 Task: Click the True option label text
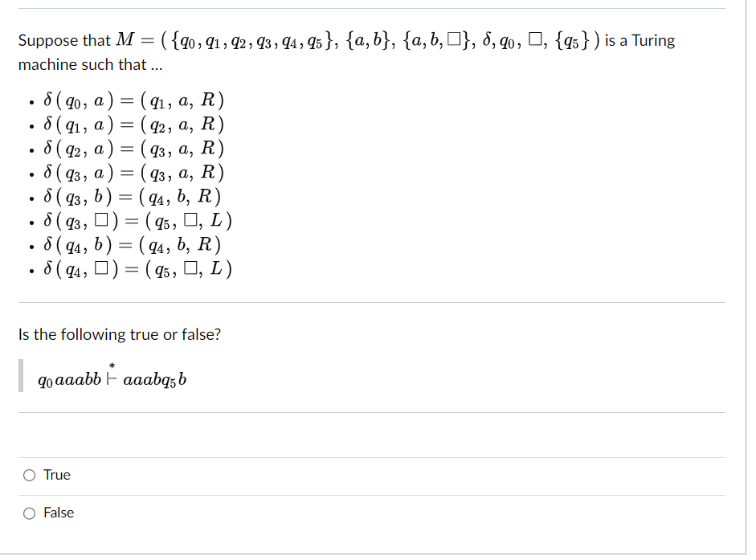coord(55,475)
